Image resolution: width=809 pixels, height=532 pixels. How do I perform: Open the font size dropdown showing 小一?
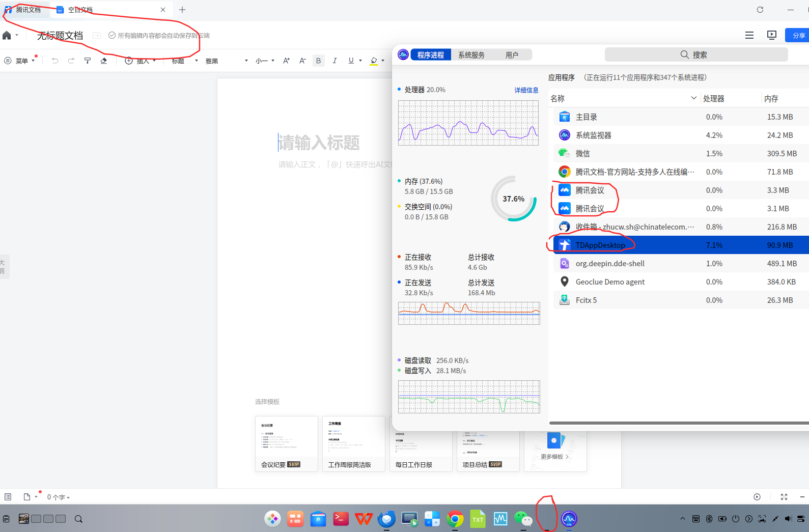(265, 61)
